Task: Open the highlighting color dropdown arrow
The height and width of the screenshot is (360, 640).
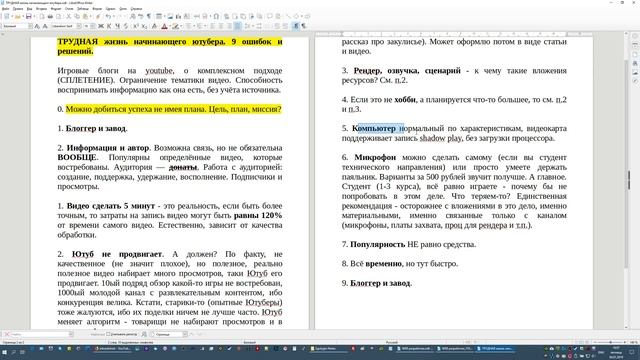Action: (x=181, y=26)
